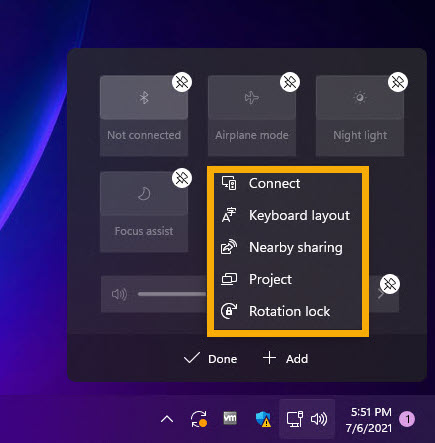Unpin the Bluetooth Not connected tile

point(182,82)
